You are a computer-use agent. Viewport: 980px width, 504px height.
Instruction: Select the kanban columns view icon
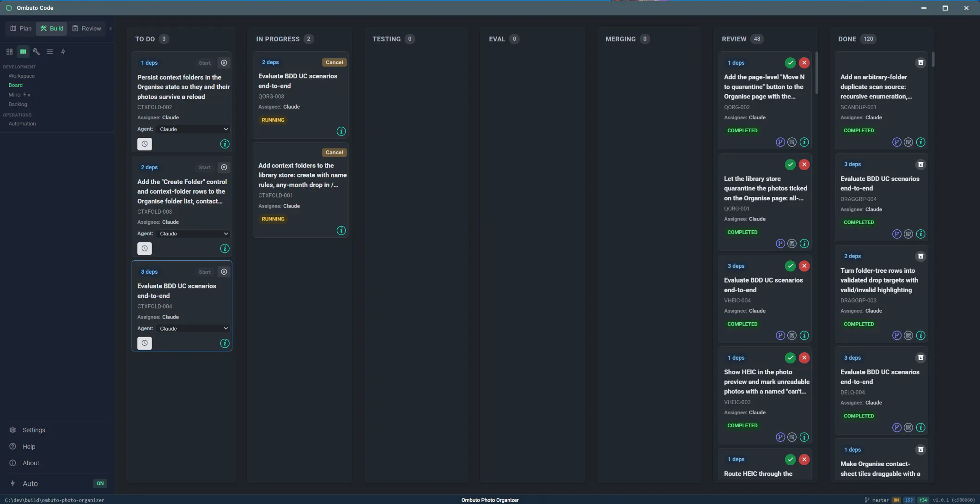pyautogui.click(x=23, y=52)
